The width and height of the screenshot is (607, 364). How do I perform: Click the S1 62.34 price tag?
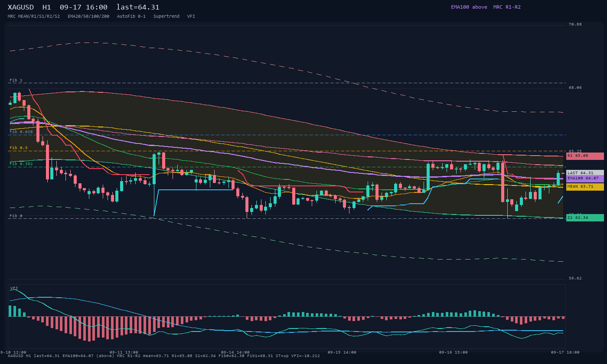(x=585, y=218)
